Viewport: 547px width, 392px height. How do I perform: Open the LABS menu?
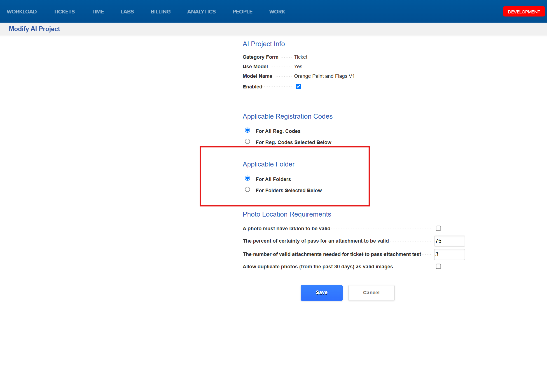[127, 12]
